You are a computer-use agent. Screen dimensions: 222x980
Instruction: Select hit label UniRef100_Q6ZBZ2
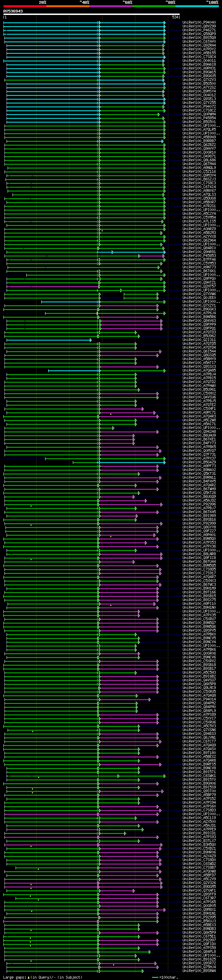199,145
